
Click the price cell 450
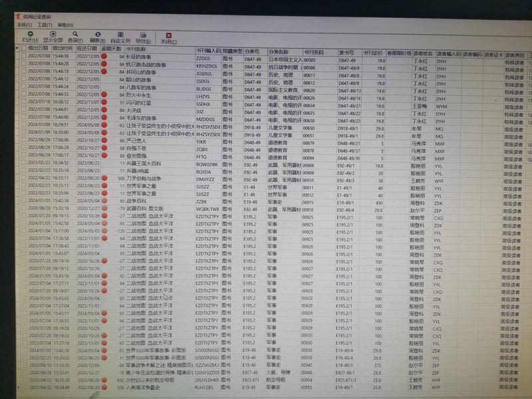tap(378, 203)
